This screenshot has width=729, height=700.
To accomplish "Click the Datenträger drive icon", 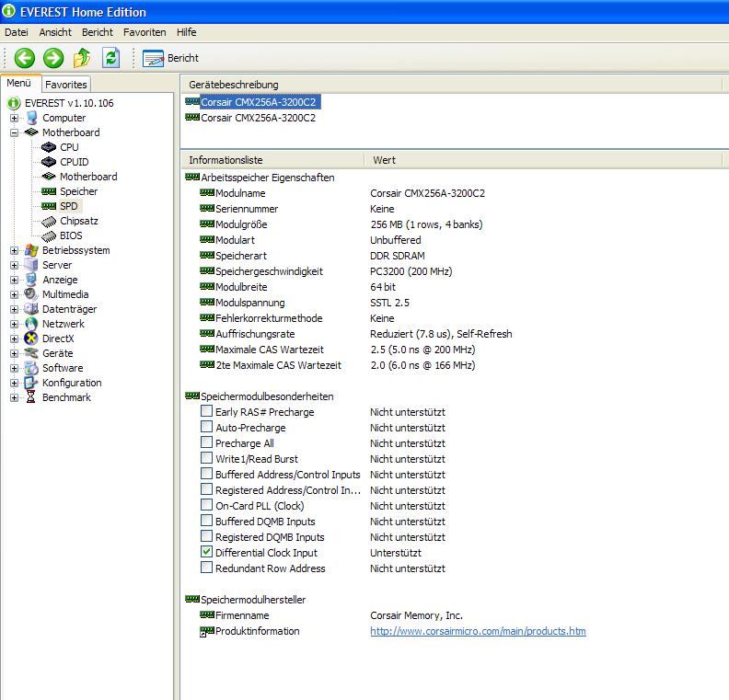I will (x=31, y=309).
